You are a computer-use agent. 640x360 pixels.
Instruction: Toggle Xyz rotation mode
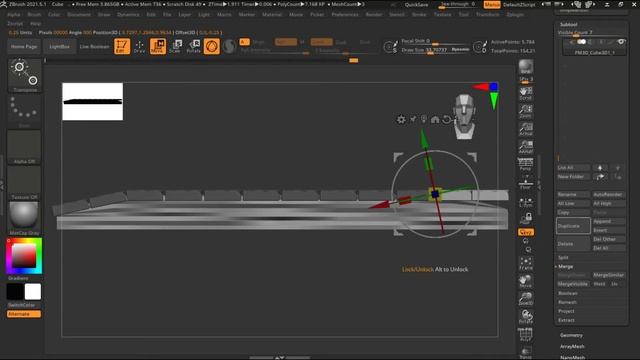525,232
